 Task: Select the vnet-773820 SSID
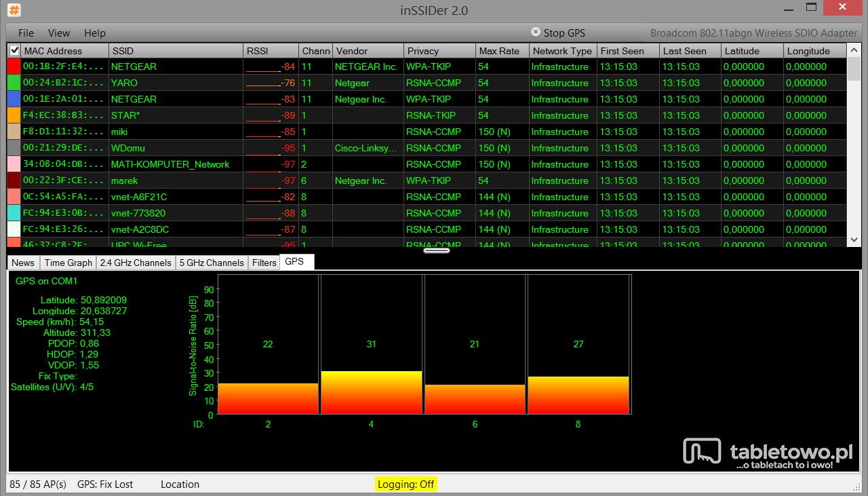138,213
